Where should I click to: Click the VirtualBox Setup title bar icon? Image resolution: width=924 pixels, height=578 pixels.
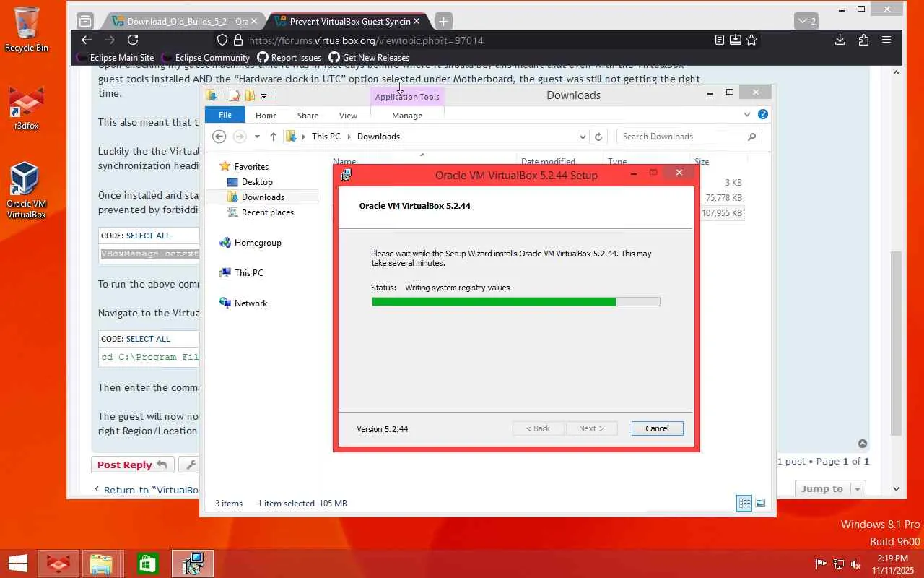(x=346, y=175)
